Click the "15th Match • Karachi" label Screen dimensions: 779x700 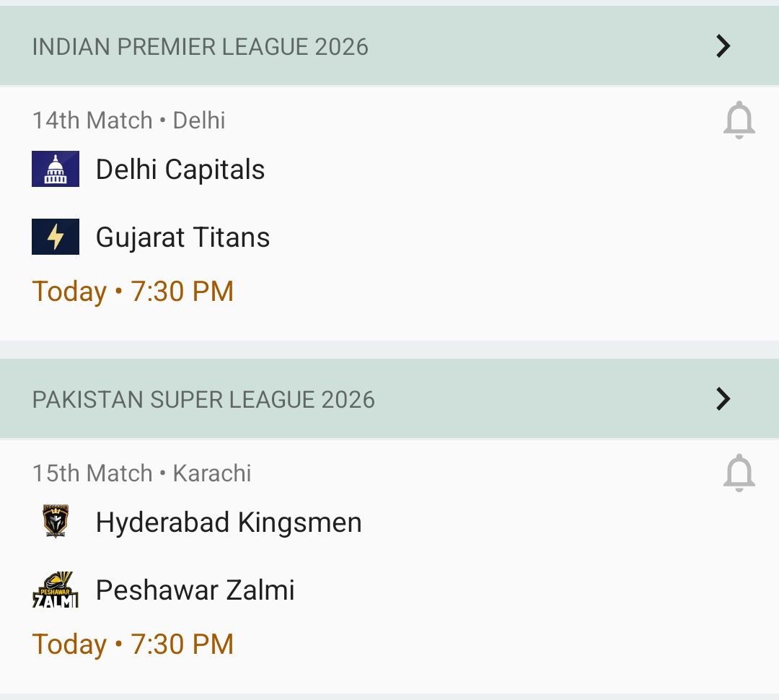(141, 473)
